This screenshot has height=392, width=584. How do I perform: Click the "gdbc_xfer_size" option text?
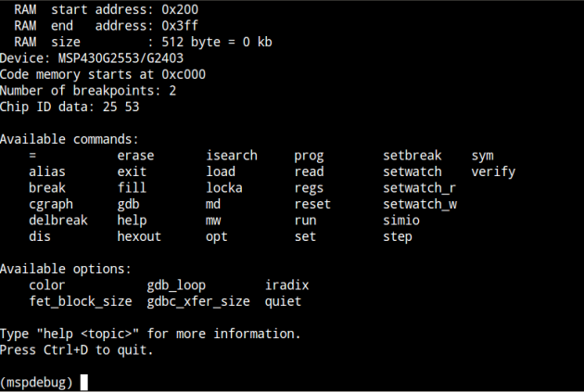(x=198, y=301)
